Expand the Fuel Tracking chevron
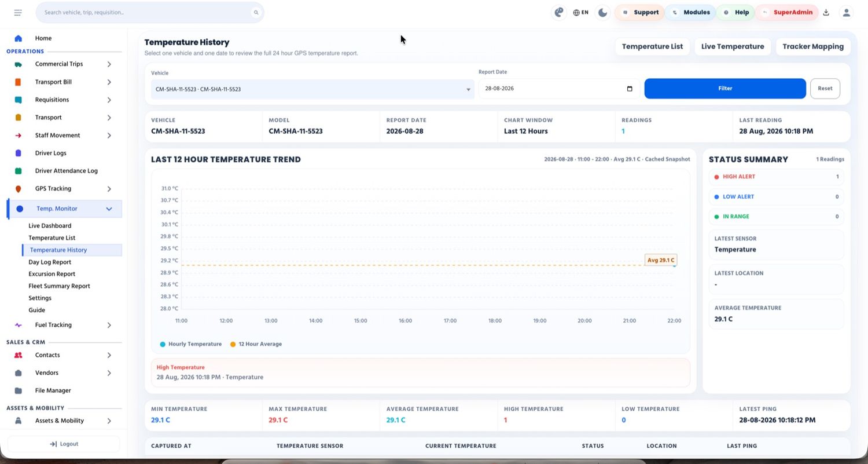Screen dimensions: 868x464 coord(109,325)
